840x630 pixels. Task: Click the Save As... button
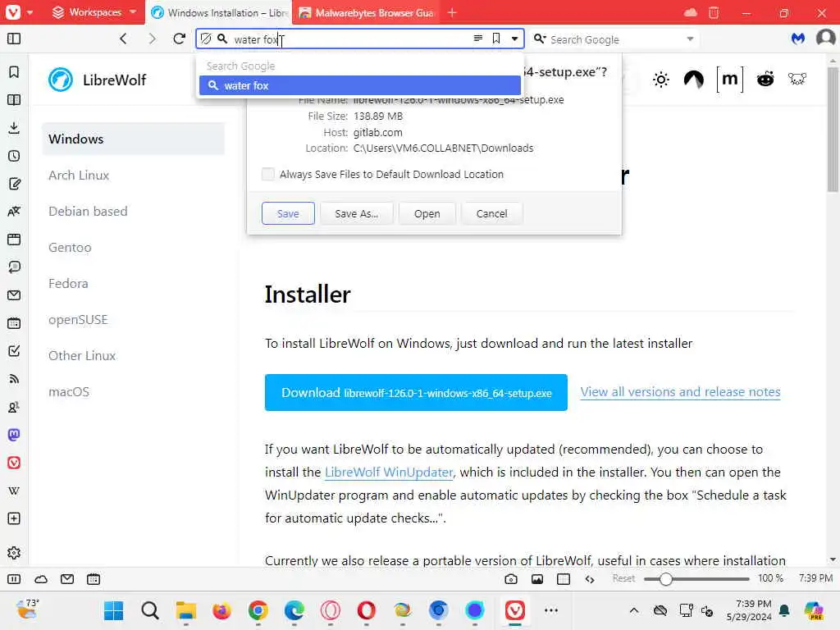pyautogui.click(x=356, y=213)
